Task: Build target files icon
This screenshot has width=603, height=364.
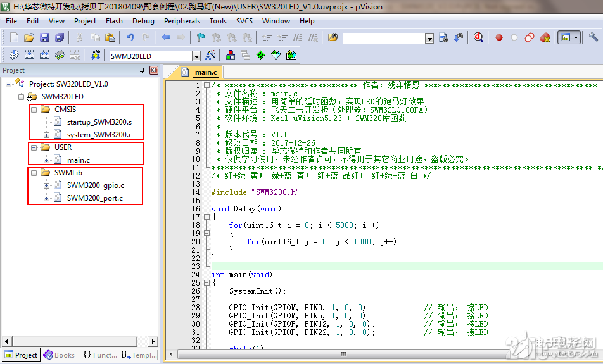Action: (29, 55)
